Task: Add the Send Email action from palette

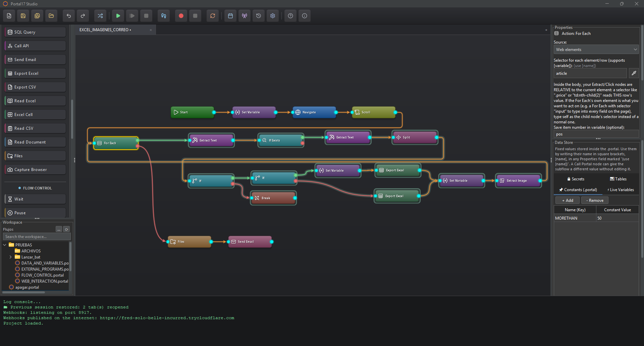Action: (35, 60)
